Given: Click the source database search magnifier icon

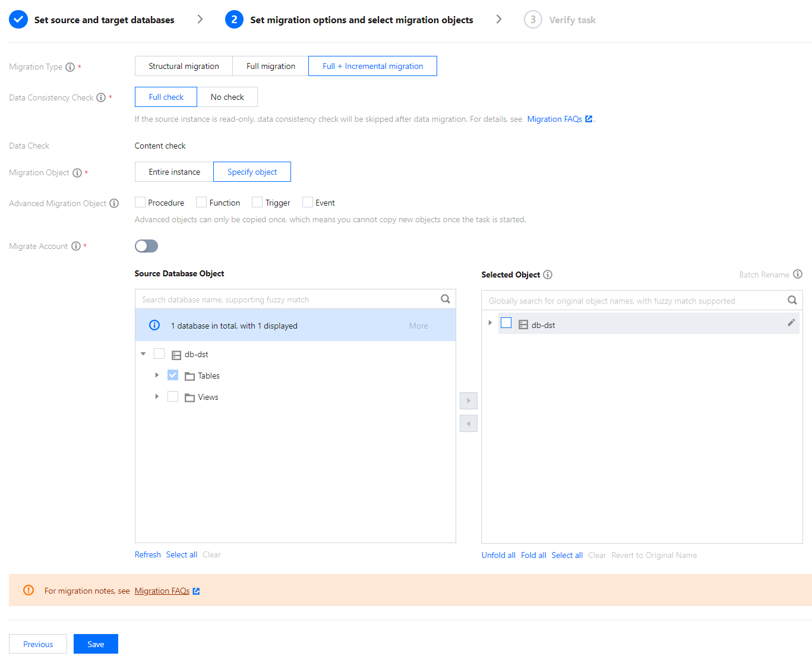Looking at the screenshot, I should click(x=445, y=299).
